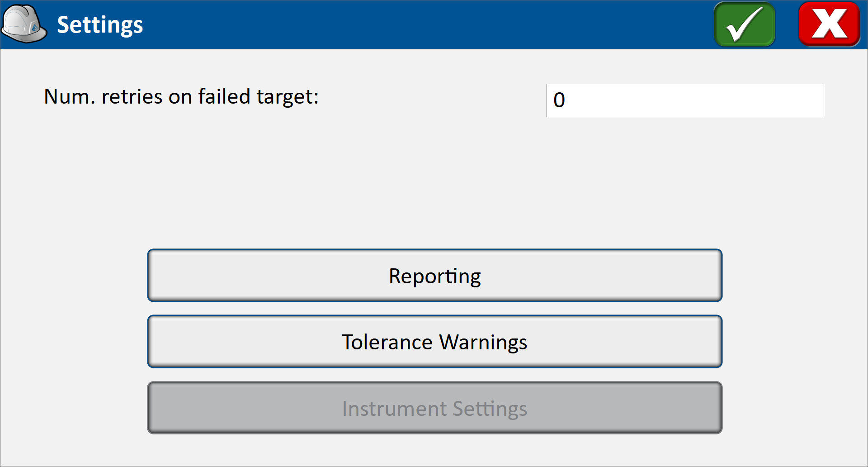Open Tolerance Warnings settings
The width and height of the screenshot is (868, 467).
pos(434,342)
